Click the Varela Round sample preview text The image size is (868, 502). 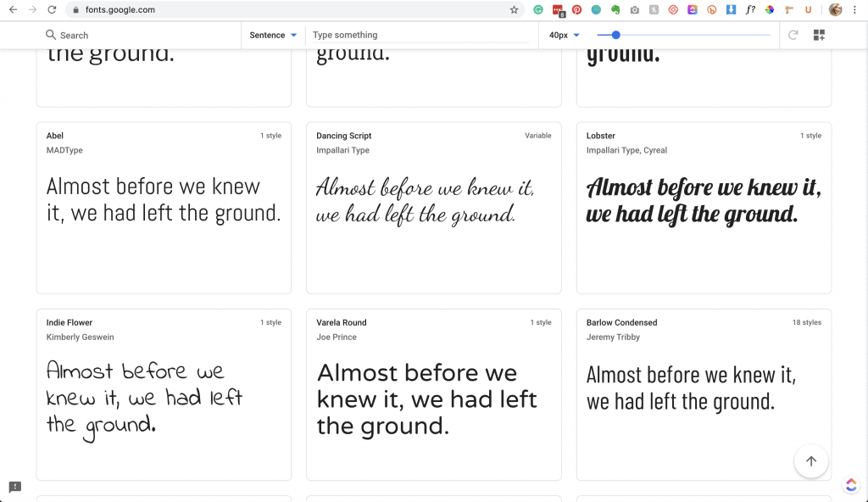(427, 399)
